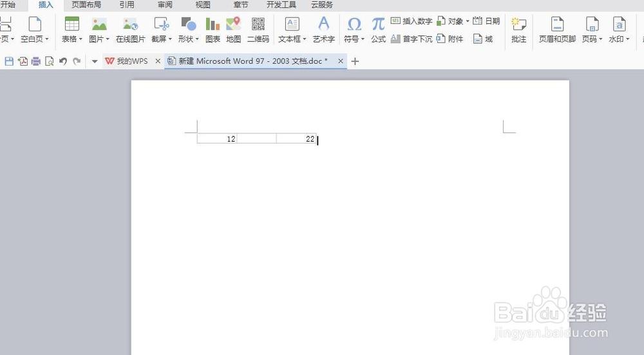Expand the page number dropdown arrow
The width and height of the screenshot is (644, 355).
[600, 39]
